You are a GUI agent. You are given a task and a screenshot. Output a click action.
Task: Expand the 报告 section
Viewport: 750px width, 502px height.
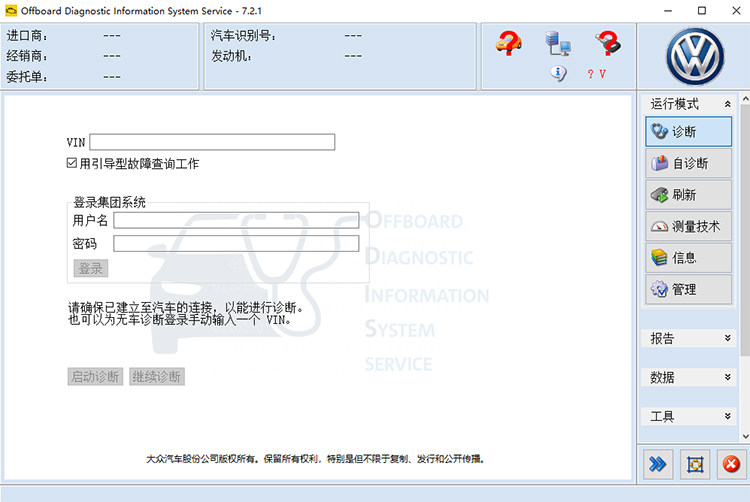click(728, 338)
